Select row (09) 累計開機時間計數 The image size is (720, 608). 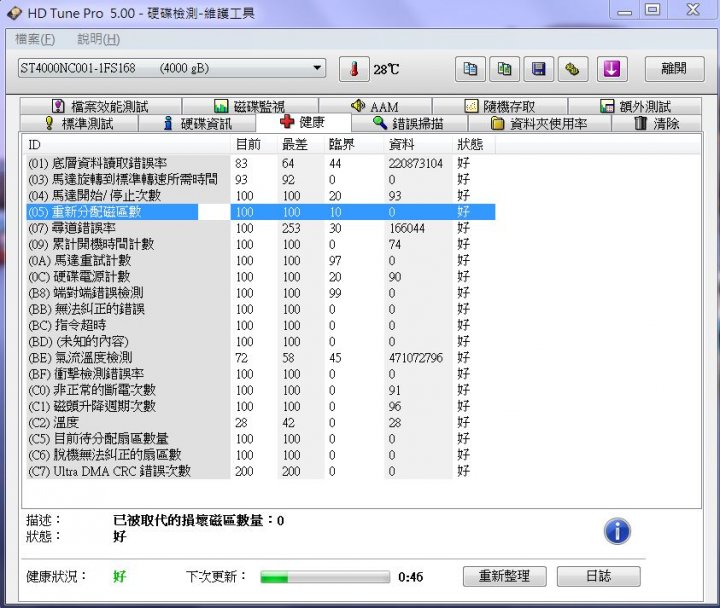point(261,244)
